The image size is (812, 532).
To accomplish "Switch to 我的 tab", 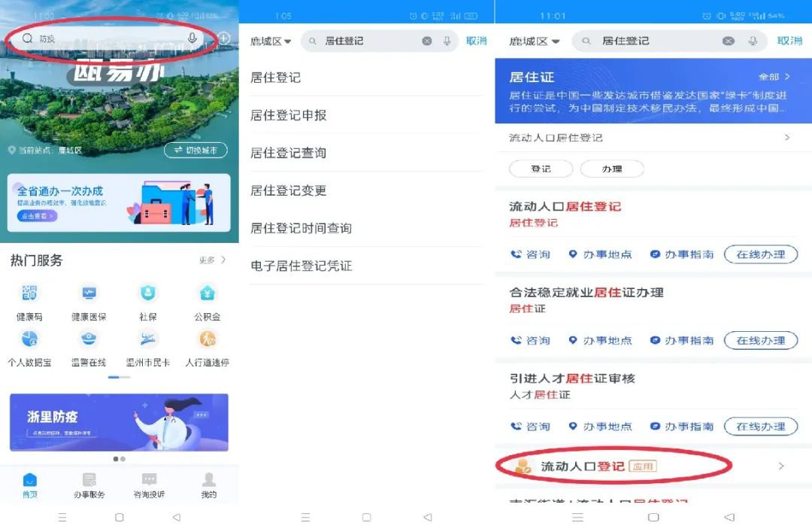I will [209, 485].
